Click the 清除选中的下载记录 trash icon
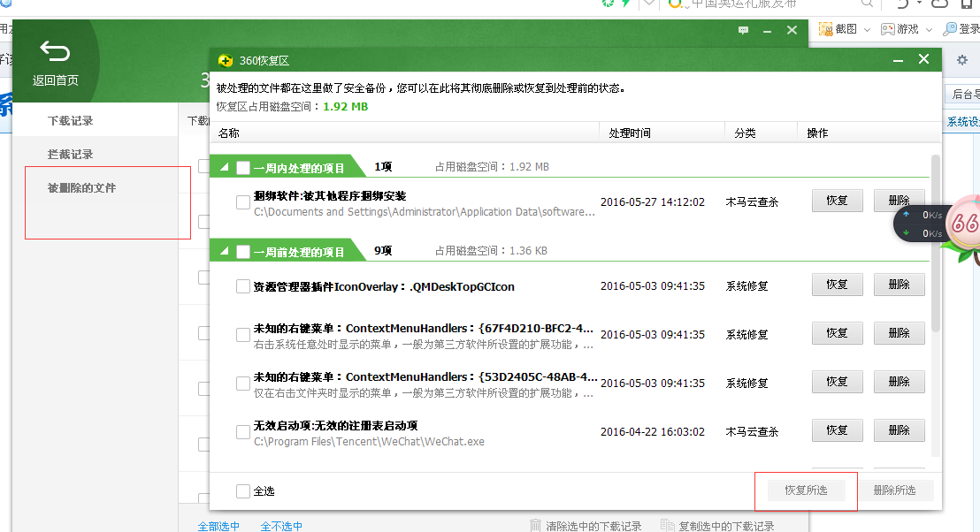The width and height of the screenshot is (980, 532). (536, 526)
